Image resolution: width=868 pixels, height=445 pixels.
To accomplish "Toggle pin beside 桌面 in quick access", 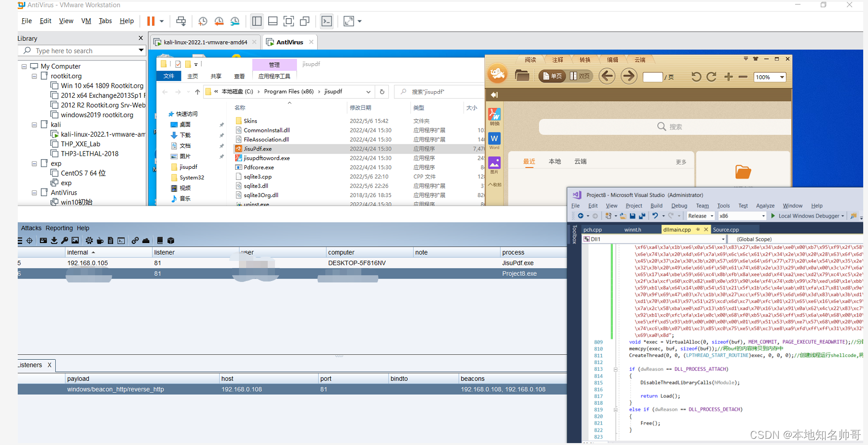I will [x=222, y=125].
